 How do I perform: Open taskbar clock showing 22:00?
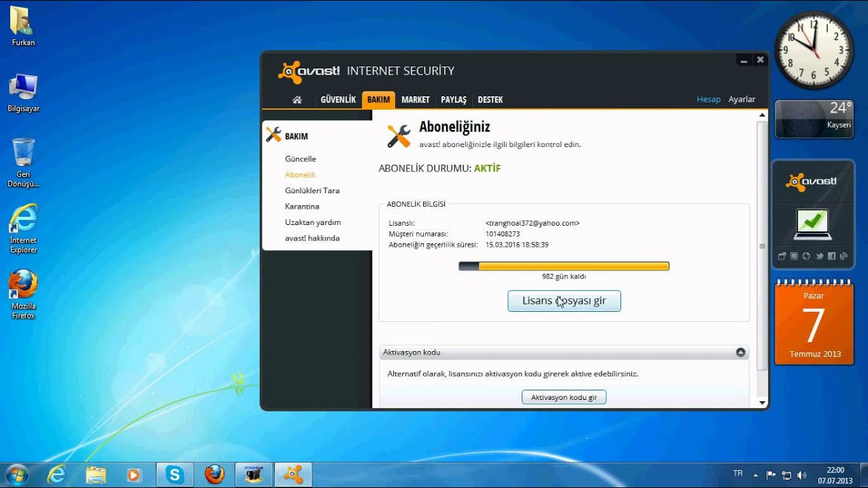click(835, 475)
